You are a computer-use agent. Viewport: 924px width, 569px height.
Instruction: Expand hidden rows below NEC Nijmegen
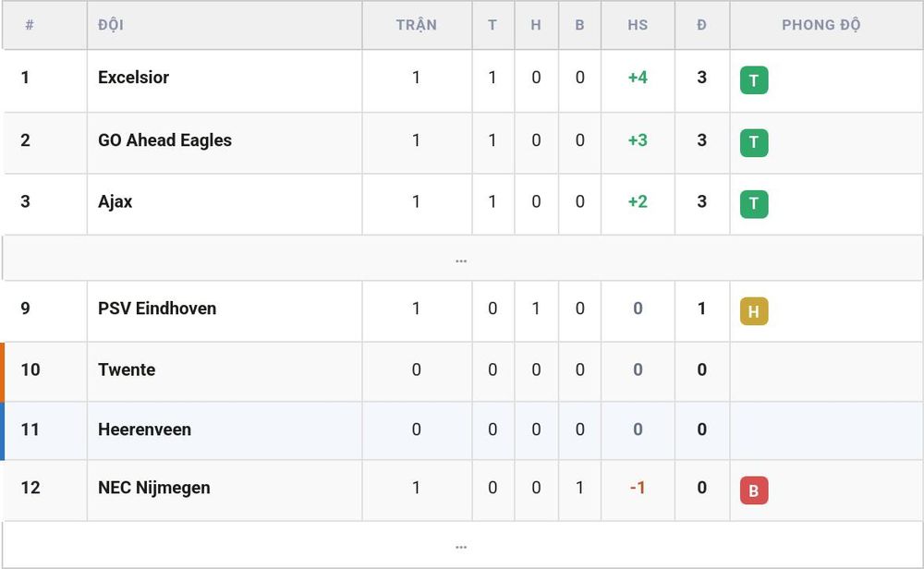pos(461,545)
